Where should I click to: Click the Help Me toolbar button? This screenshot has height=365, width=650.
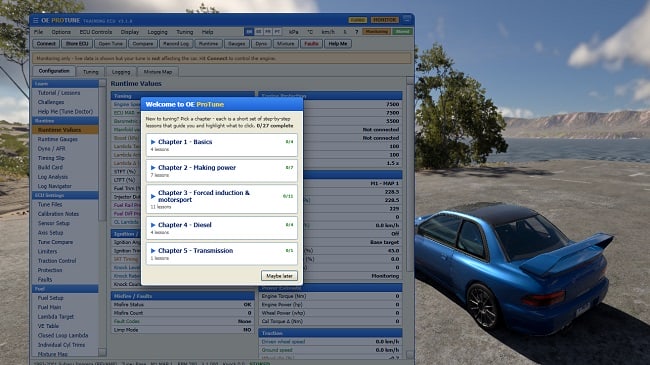338,44
